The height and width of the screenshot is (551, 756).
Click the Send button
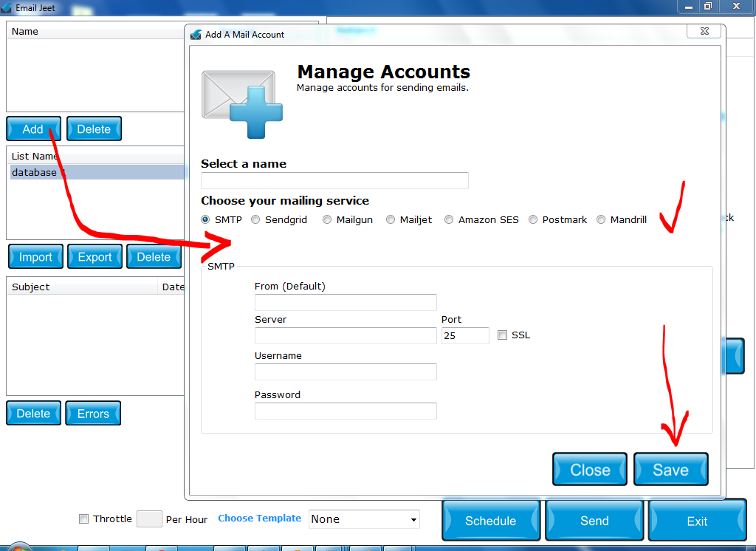[594, 521]
